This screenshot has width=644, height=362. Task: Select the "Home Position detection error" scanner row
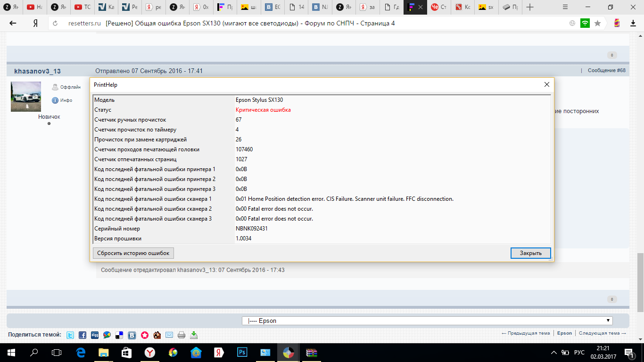click(322, 199)
